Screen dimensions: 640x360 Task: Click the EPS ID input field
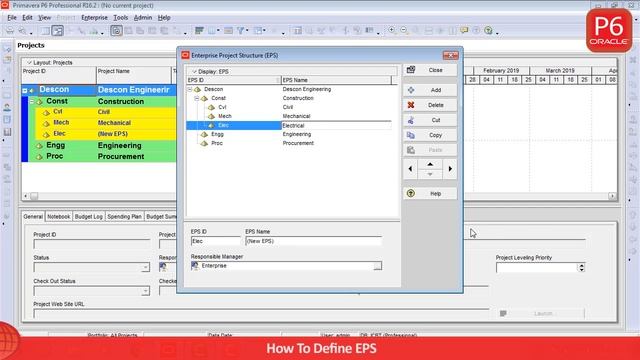click(216, 241)
